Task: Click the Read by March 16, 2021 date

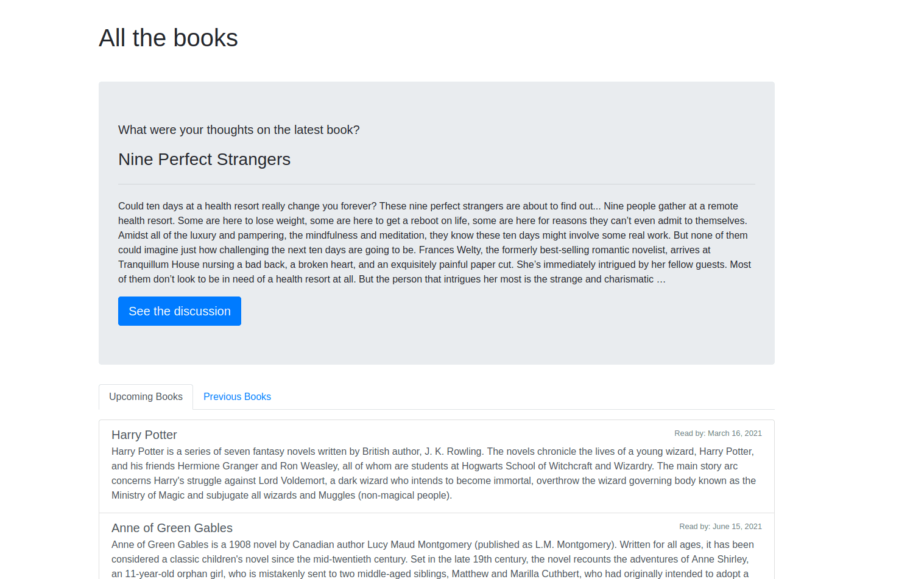Action: 718,433
